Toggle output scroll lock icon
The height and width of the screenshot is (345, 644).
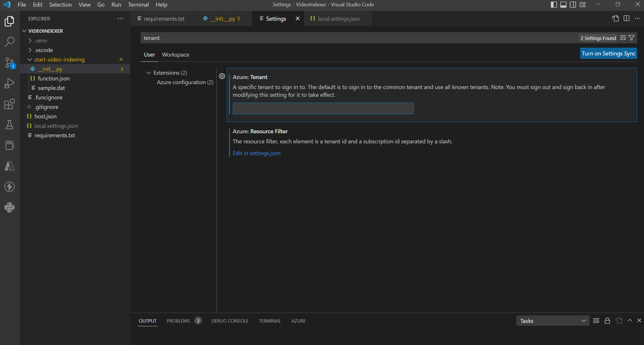(x=607, y=321)
